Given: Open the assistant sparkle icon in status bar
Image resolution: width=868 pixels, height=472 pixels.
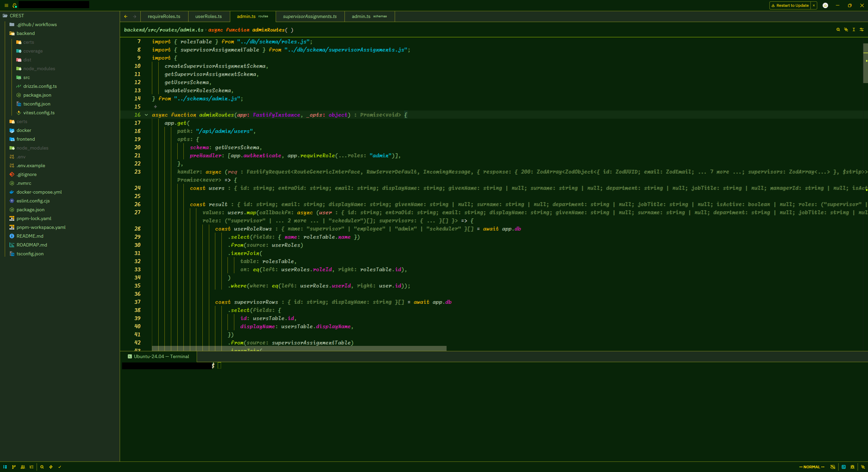Looking at the screenshot, I should pyautogui.click(x=863, y=467).
